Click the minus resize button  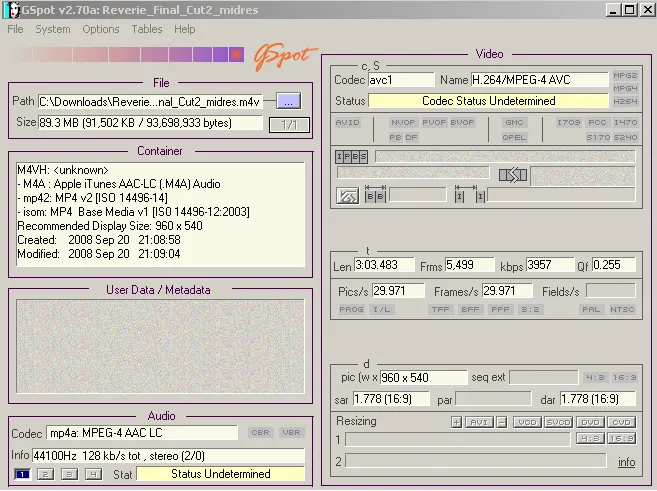502,422
